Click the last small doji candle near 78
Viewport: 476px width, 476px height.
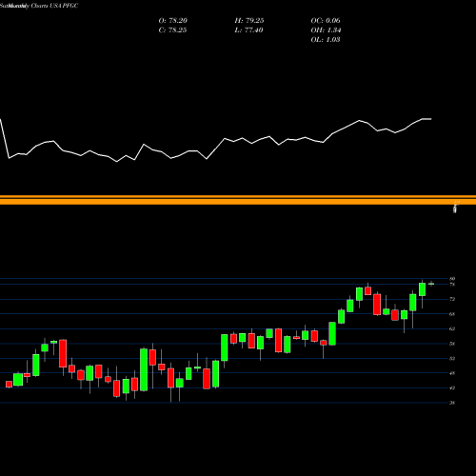tap(431, 284)
